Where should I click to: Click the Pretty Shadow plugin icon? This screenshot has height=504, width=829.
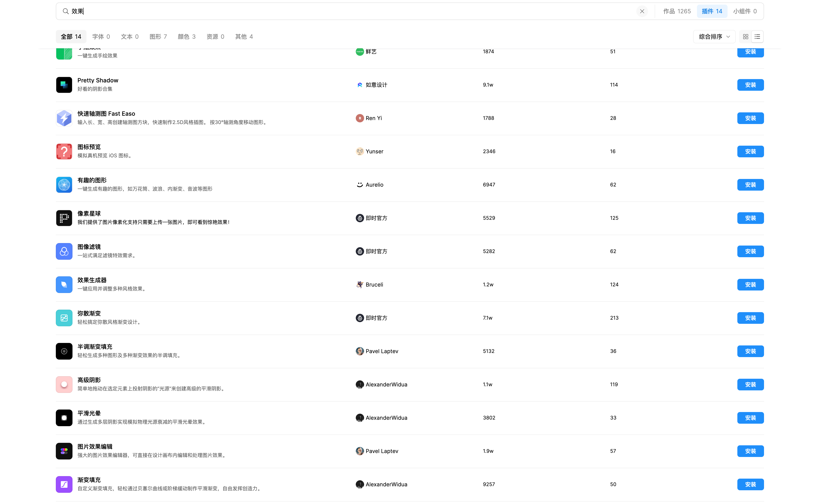[x=64, y=85]
